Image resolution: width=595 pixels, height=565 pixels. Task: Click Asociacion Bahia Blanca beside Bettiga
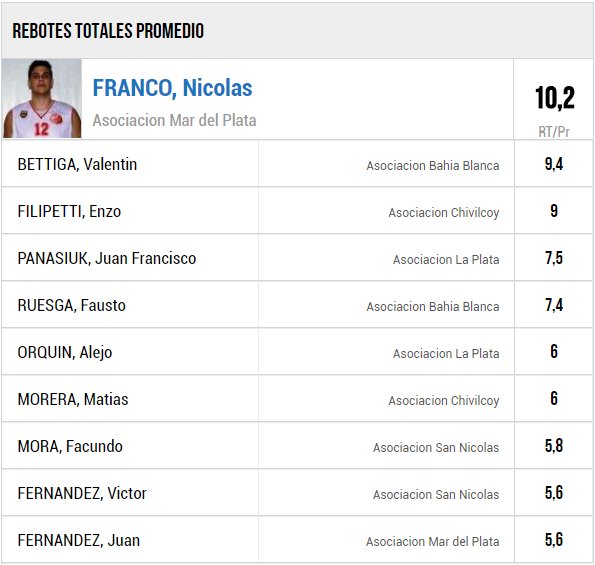433,166
